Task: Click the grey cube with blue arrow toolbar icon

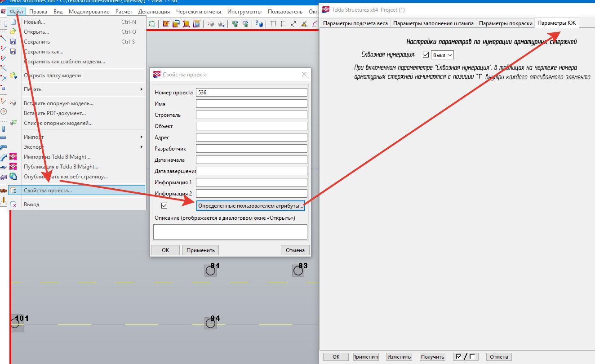Action: [x=221, y=24]
